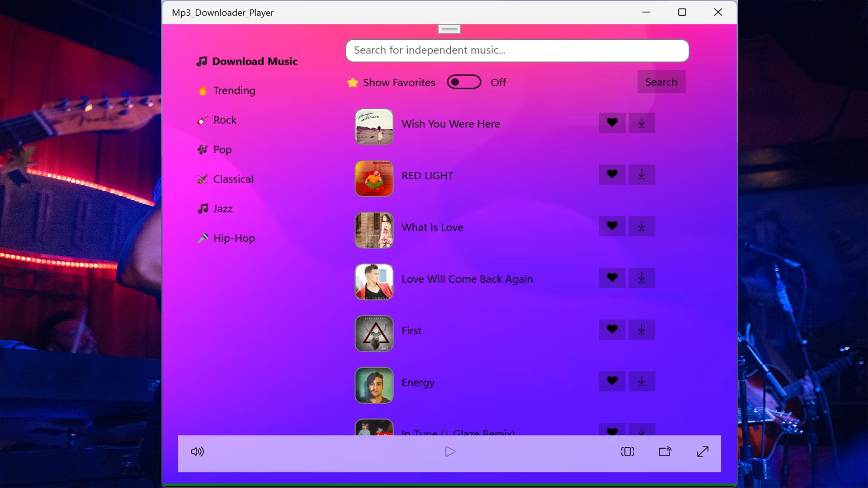Screen dimensions: 868x488
Task: Click the volume speaker icon
Action: (198, 451)
